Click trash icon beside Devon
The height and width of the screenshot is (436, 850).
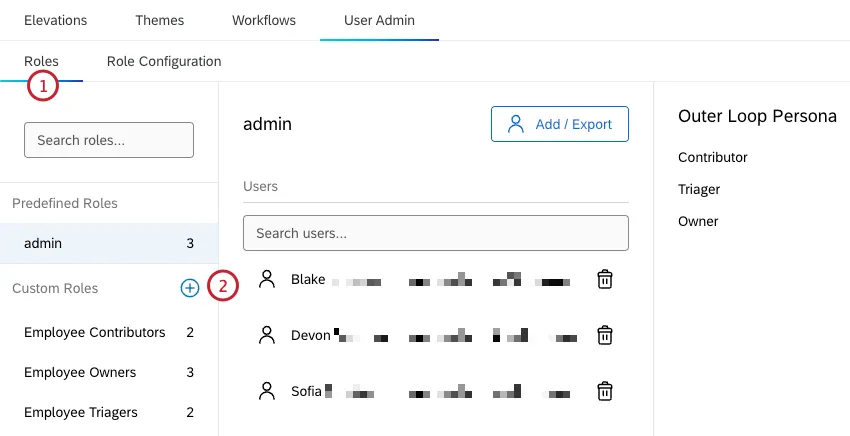[x=605, y=335]
